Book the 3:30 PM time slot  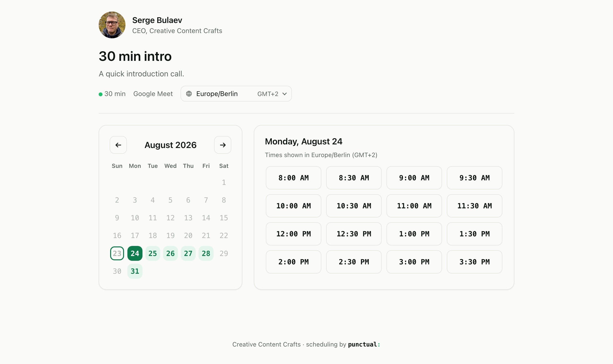point(474,262)
